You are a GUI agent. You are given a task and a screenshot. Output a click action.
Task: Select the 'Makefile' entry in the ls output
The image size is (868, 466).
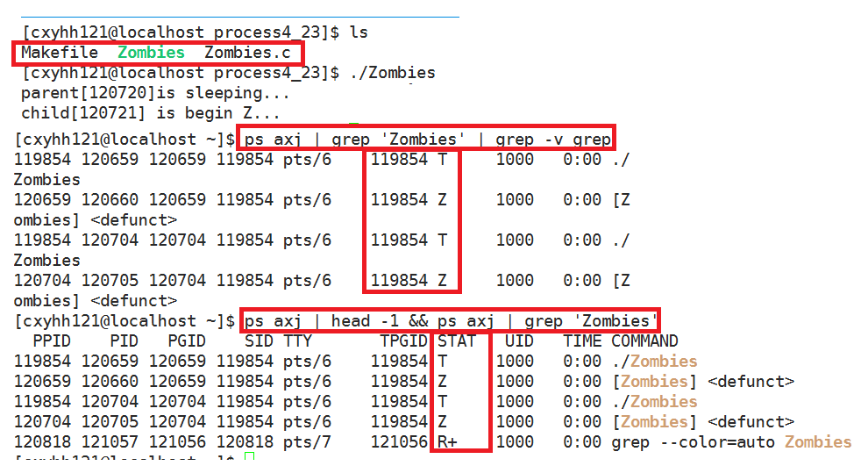tap(60, 52)
